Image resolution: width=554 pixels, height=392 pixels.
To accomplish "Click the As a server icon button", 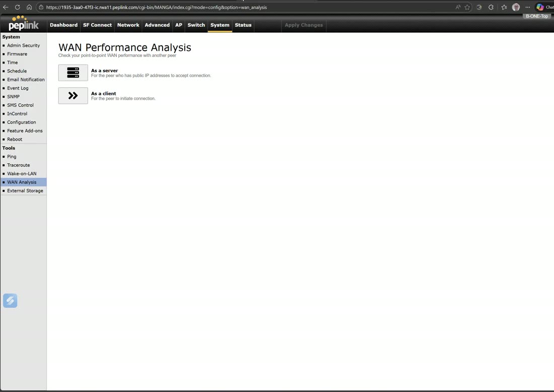I will pos(73,73).
